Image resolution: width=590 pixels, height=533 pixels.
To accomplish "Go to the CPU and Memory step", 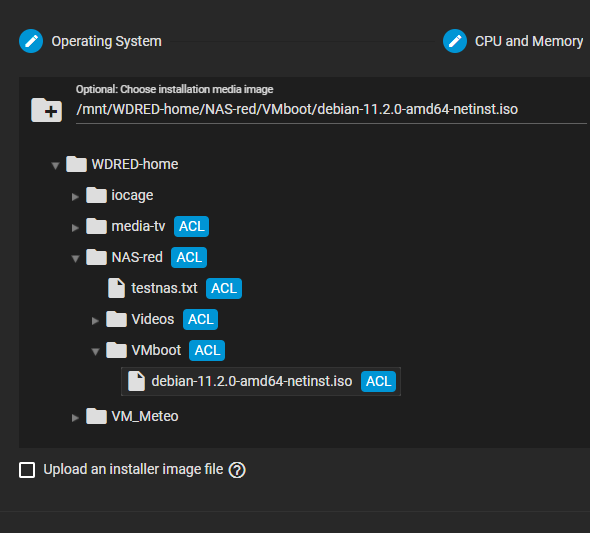I will pos(529,41).
